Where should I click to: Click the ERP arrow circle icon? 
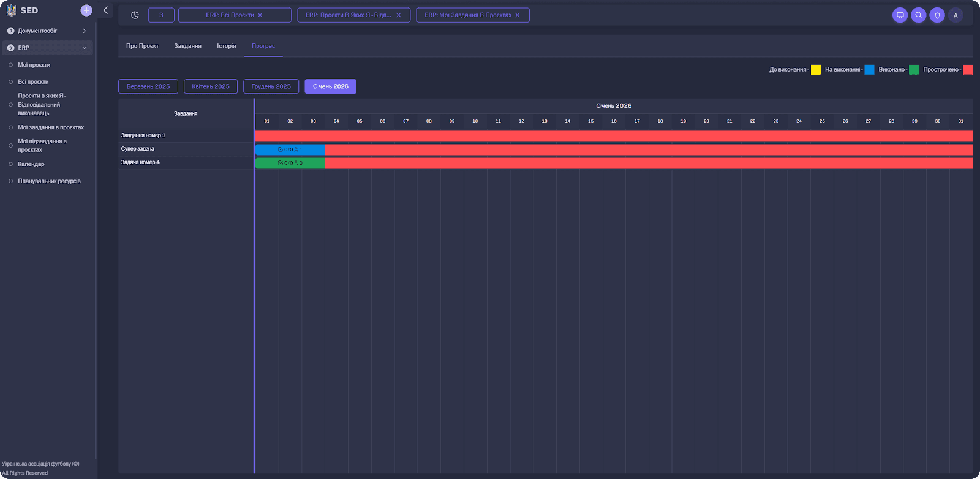(x=10, y=48)
